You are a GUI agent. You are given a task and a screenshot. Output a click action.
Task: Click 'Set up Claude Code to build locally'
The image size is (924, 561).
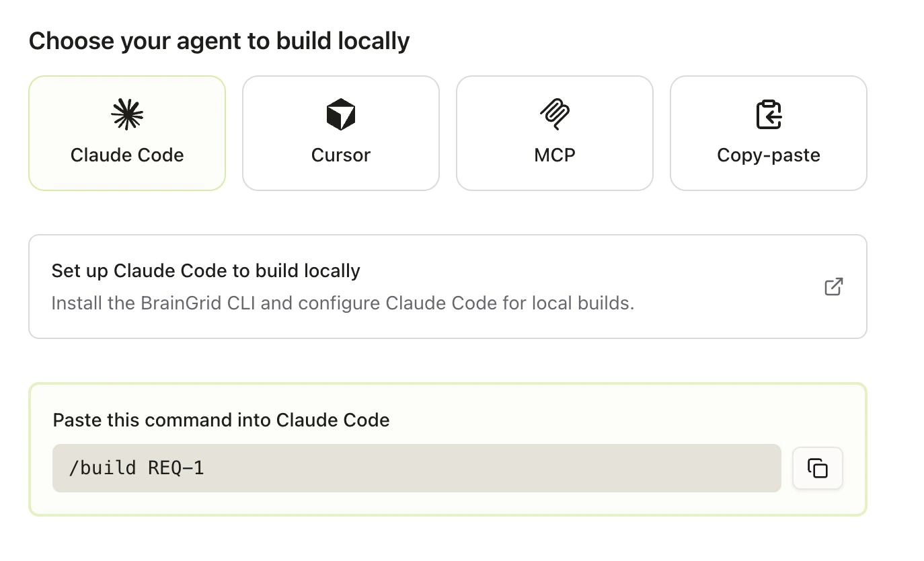tap(206, 270)
